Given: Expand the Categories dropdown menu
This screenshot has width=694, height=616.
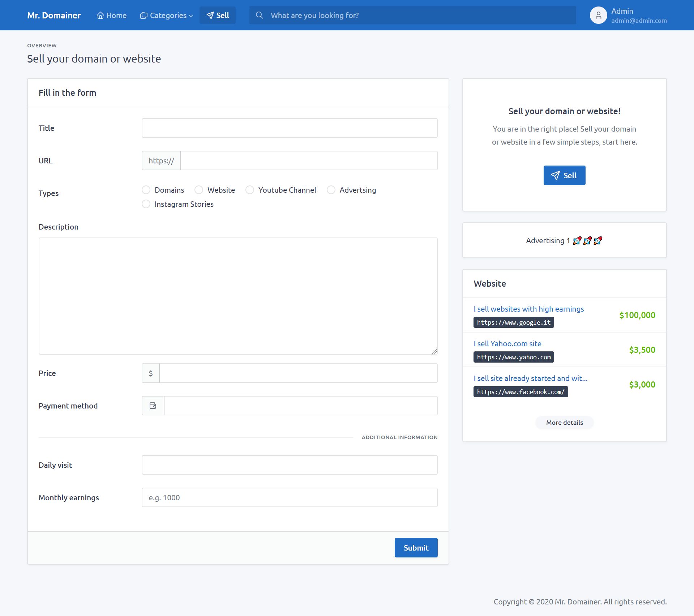Looking at the screenshot, I should pyautogui.click(x=167, y=15).
